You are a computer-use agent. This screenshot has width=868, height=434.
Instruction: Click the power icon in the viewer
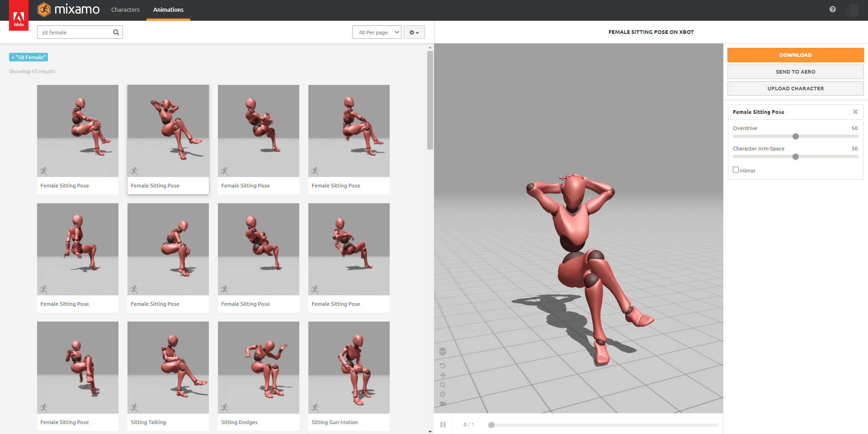click(443, 394)
